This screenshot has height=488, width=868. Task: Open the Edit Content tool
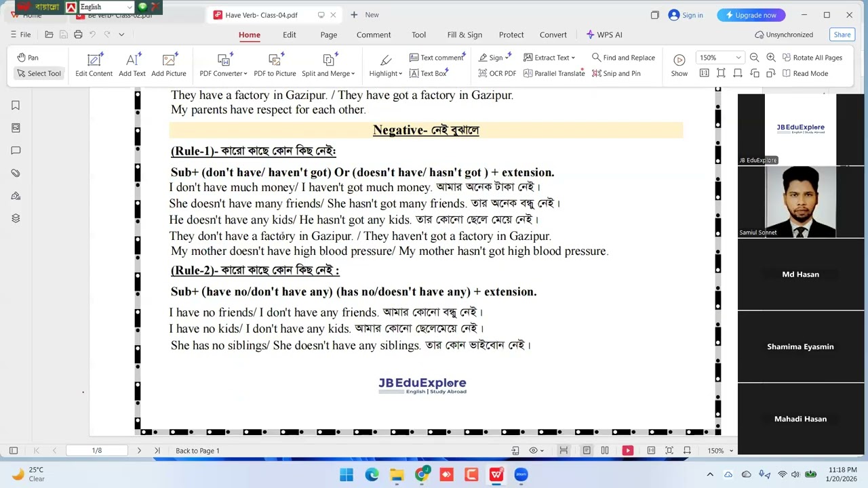94,65
